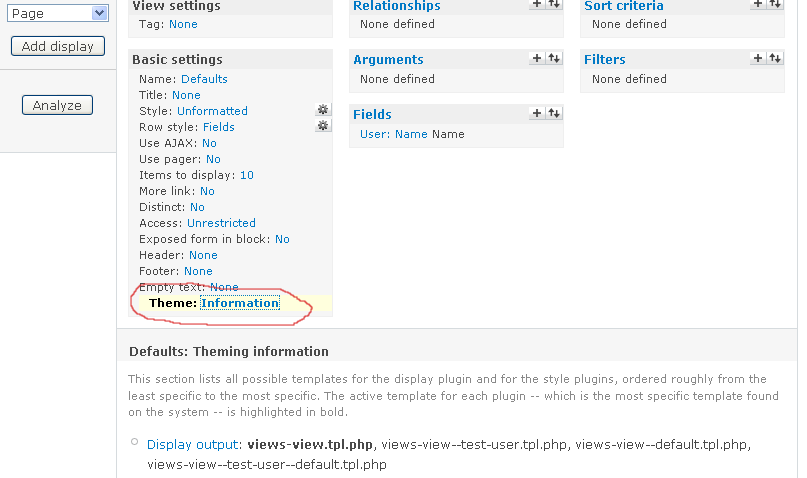Open the Display output template link
This screenshot has height=478, width=807.
coord(193,444)
